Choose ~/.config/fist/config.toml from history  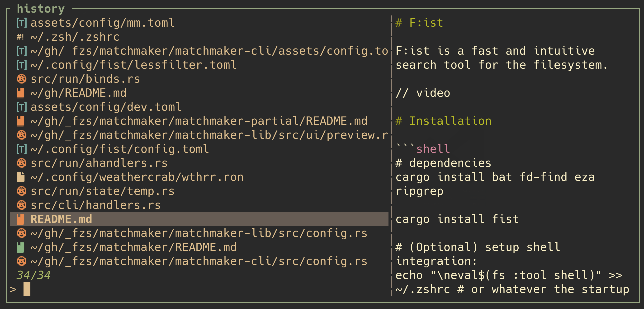[199, 149]
